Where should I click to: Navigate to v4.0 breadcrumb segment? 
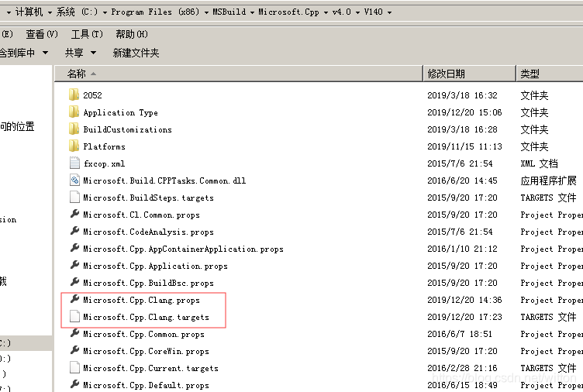342,12
